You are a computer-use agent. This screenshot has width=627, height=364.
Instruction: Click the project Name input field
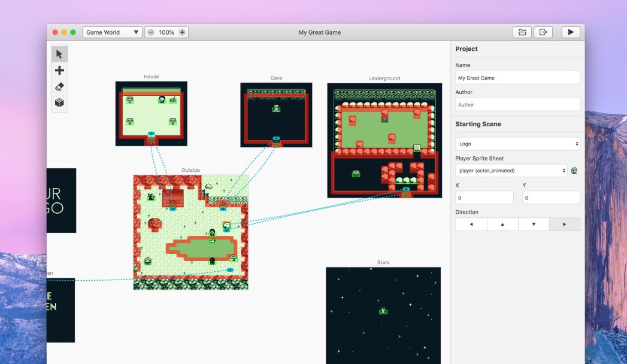tap(517, 78)
